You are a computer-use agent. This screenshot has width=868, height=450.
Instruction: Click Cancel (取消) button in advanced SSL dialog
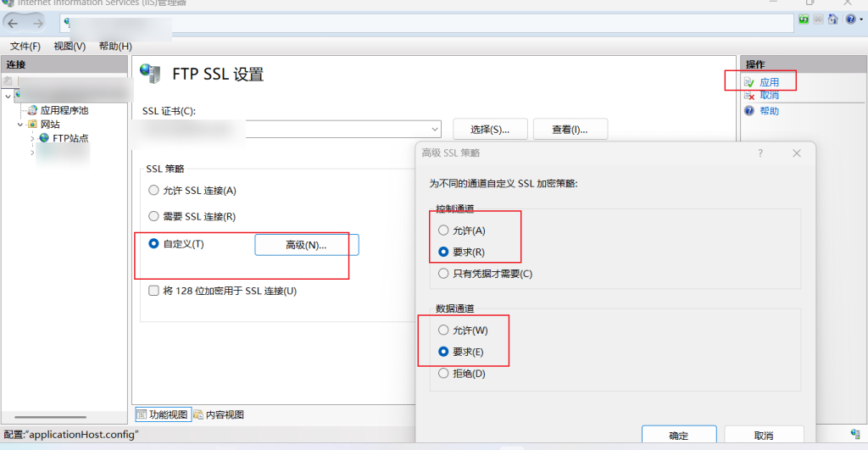click(764, 435)
